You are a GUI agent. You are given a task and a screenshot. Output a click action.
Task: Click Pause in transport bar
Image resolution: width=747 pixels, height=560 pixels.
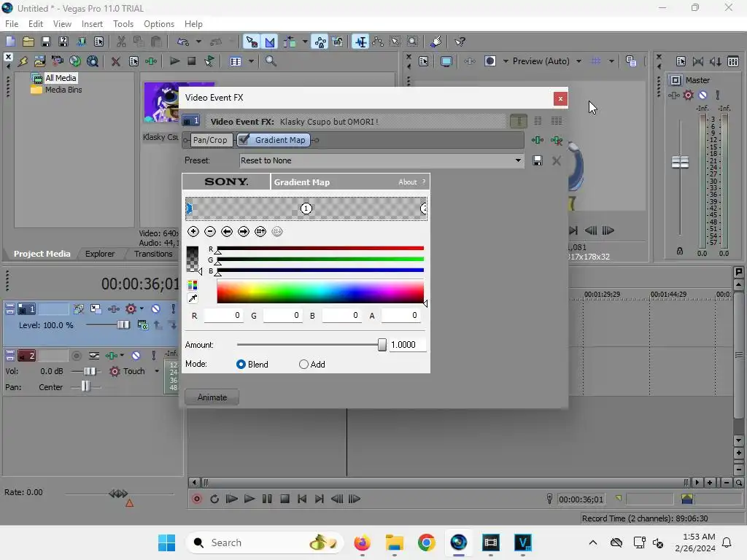267,499
